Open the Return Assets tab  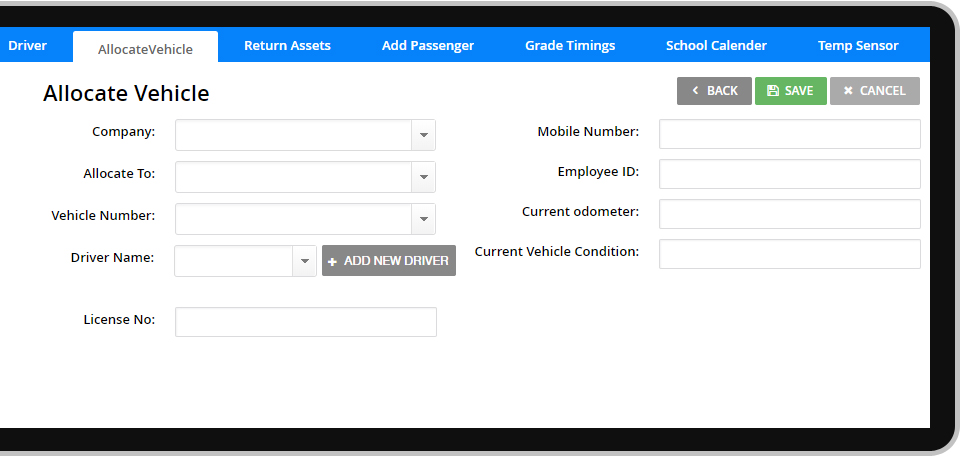(287, 45)
